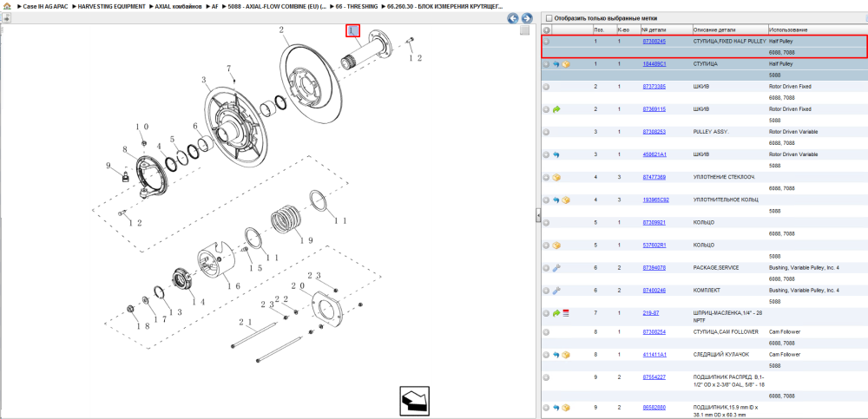Viewport: 868px width, 419px height.
Task: Open breadcrumb 'HARVESTING EQUIPMENT'
Action: [x=111, y=7]
